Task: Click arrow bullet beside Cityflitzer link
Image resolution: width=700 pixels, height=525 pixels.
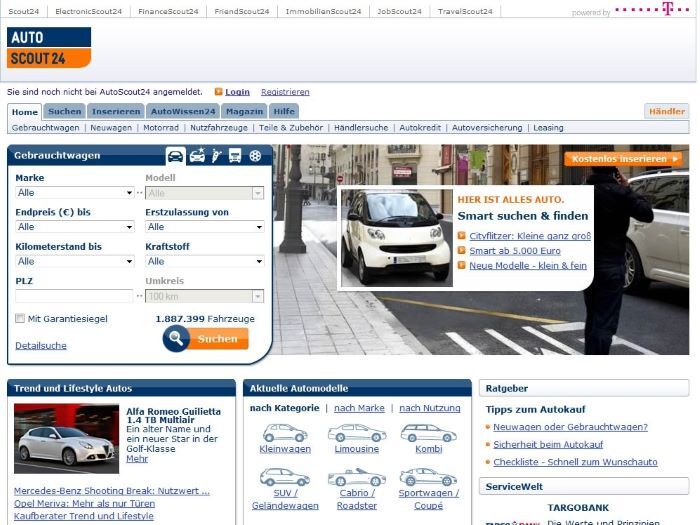Action: point(462,236)
